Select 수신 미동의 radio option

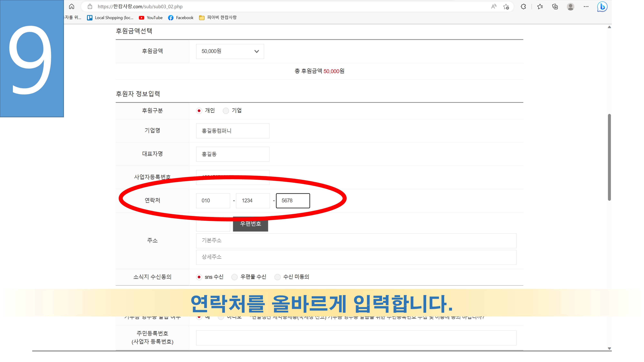[277, 277]
